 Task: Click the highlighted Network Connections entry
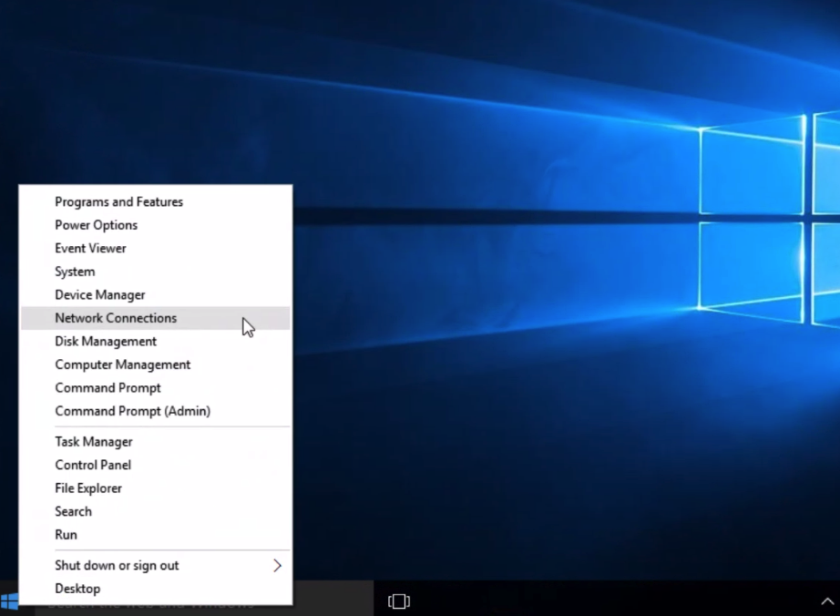pos(156,318)
